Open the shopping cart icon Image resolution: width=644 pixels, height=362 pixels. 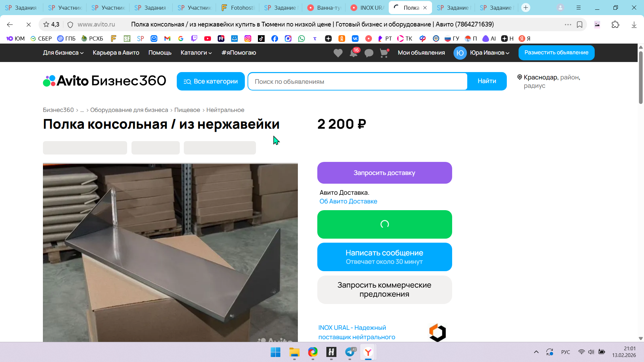[x=384, y=53]
